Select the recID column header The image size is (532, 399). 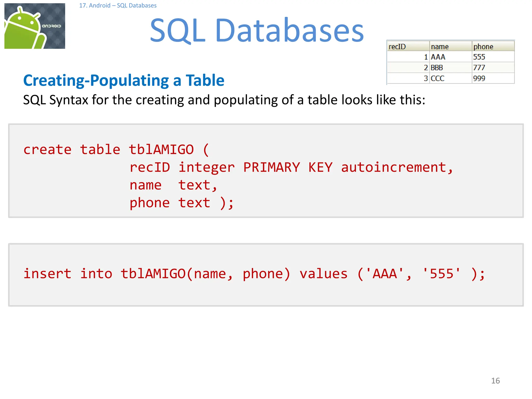coord(408,46)
